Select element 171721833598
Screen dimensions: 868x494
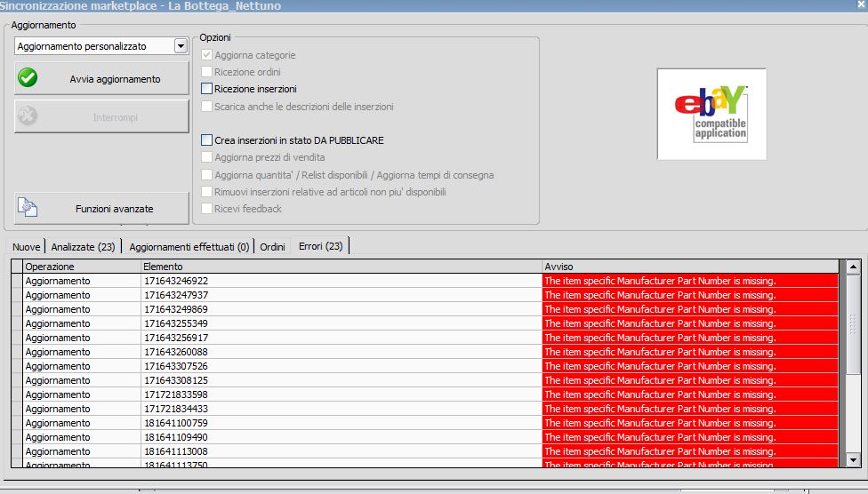click(x=342, y=394)
